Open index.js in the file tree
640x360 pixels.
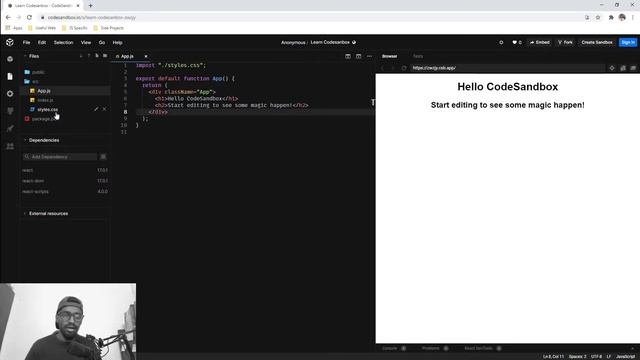(x=45, y=100)
